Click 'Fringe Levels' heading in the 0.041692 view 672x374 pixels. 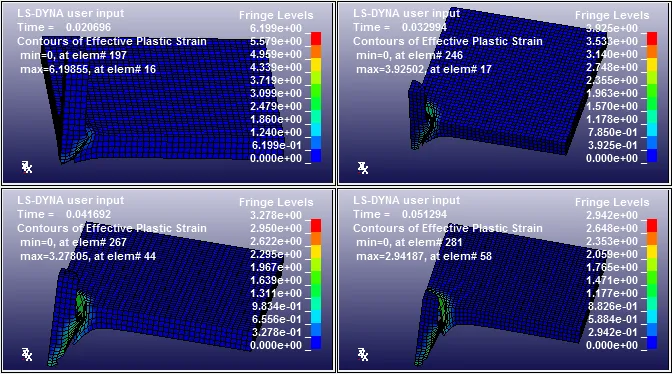coord(276,202)
